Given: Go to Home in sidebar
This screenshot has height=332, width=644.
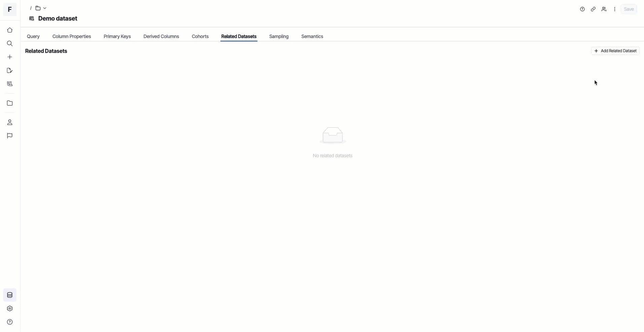Looking at the screenshot, I should pyautogui.click(x=10, y=30).
